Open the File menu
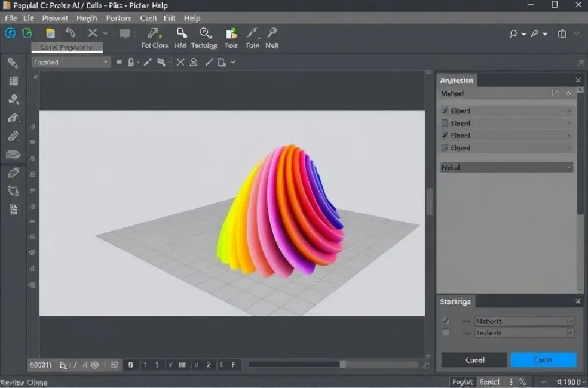 pos(10,18)
